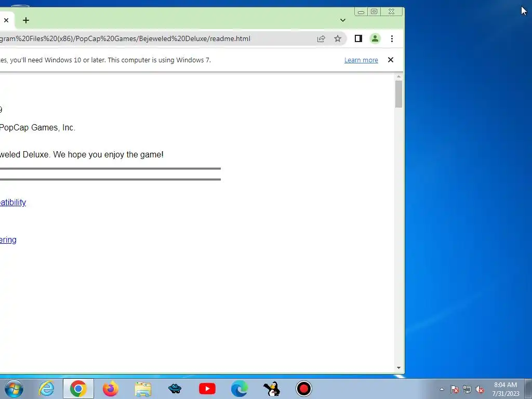Bookmark this page with the star icon
This screenshot has height=399, width=532.
[x=338, y=38]
